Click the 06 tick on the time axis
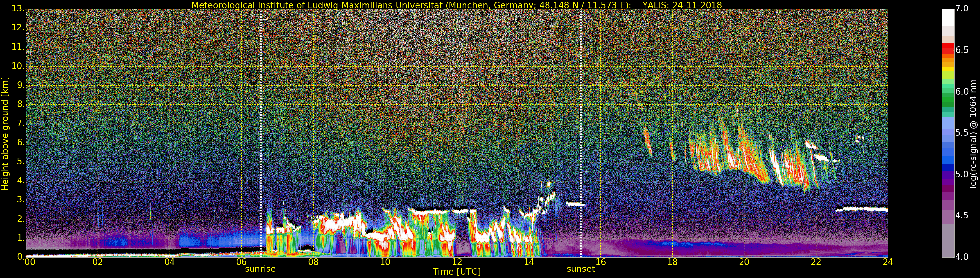This screenshot has height=278, width=980. coord(242,262)
